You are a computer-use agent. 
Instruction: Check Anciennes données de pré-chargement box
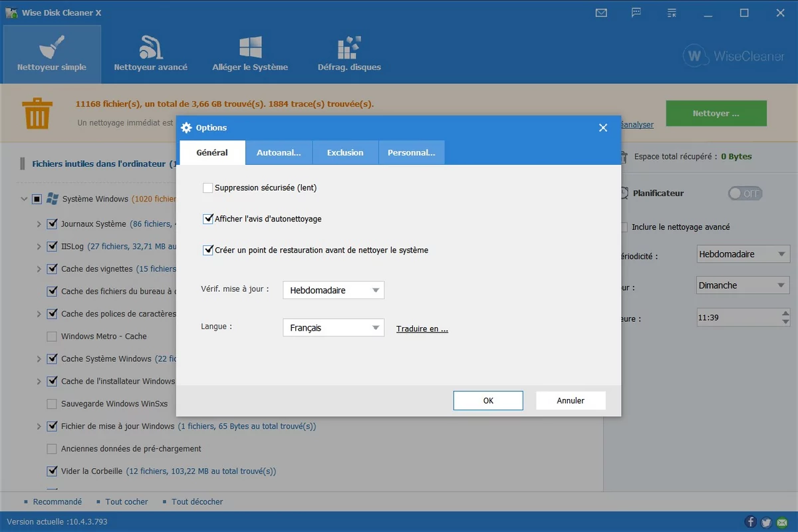52,449
